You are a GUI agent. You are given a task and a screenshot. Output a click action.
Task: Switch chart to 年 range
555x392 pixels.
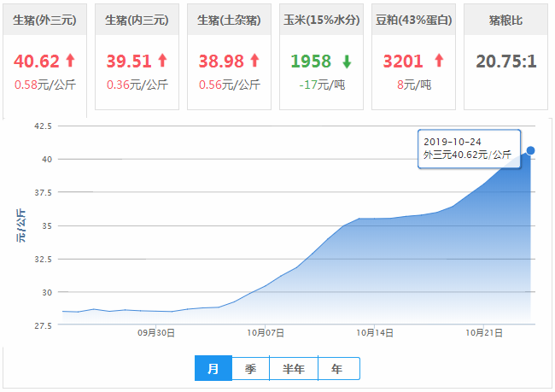coord(339,368)
